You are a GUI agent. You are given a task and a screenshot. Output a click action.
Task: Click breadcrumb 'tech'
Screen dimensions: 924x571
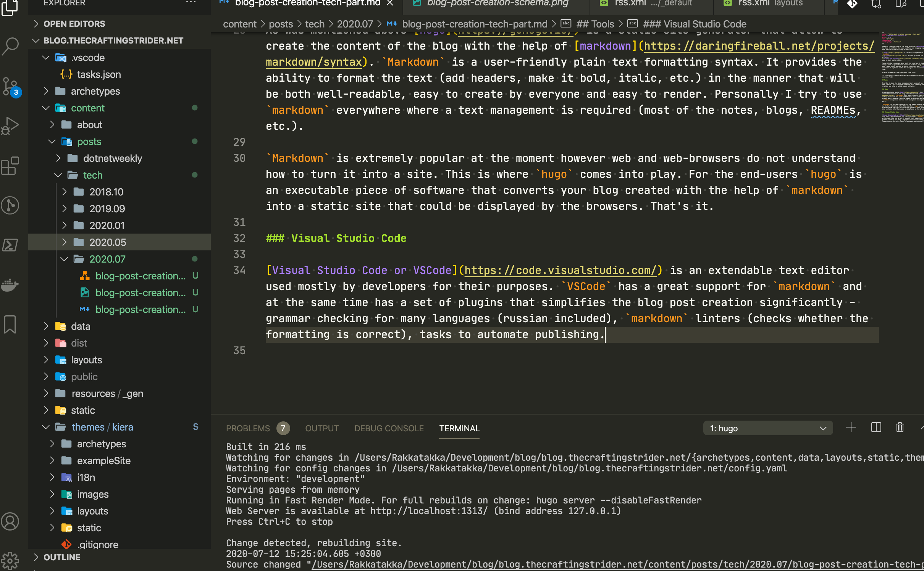315,24
